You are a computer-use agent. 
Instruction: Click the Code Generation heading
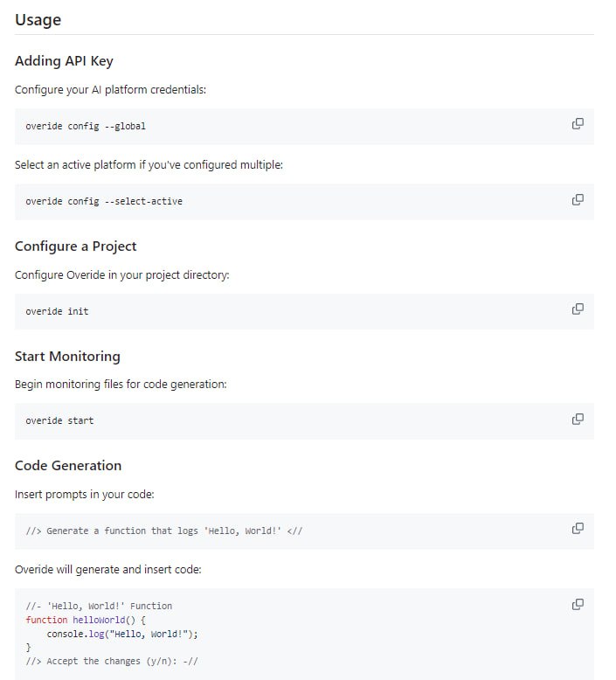(68, 466)
